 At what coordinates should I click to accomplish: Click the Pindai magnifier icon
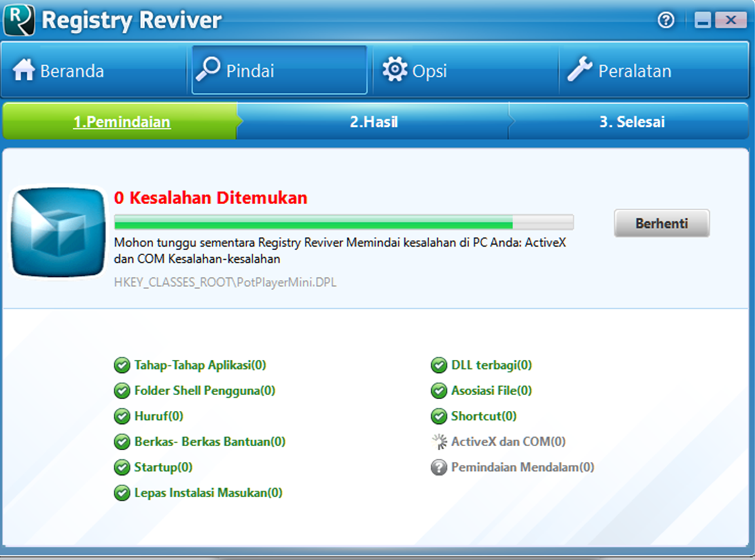(207, 69)
